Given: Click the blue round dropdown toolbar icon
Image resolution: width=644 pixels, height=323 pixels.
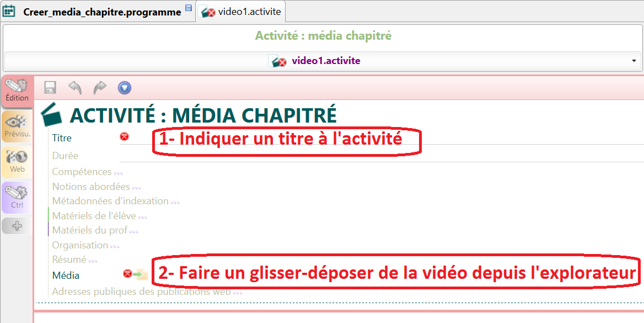Looking at the screenshot, I should pyautogui.click(x=125, y=88).
